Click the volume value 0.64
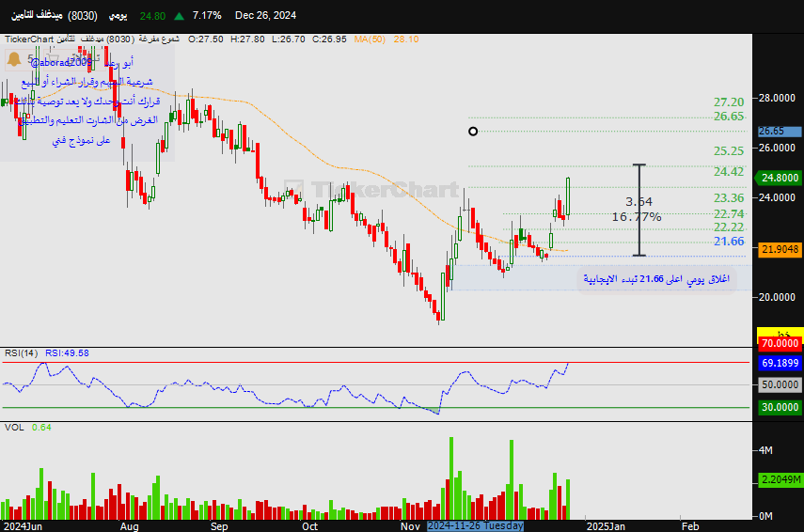804x532 pixels. point(41,428)
